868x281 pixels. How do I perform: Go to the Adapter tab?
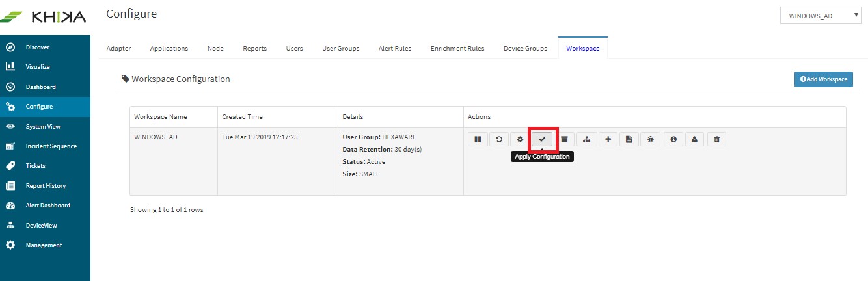[118, 48]
